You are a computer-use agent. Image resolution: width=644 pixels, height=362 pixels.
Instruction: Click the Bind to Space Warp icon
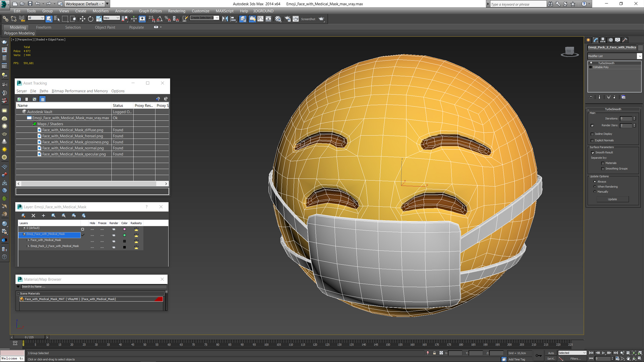[x=22, y=19]
